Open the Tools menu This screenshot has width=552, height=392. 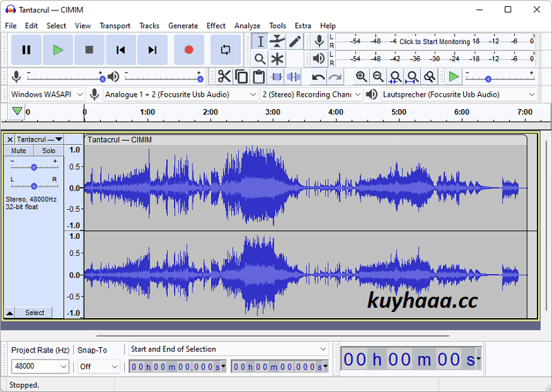(x=277, y=26)
